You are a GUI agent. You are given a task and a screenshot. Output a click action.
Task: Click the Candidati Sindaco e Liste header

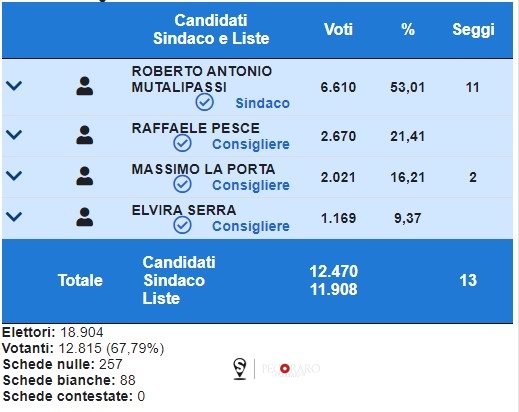pyautogui.click(x=211, y=29)
